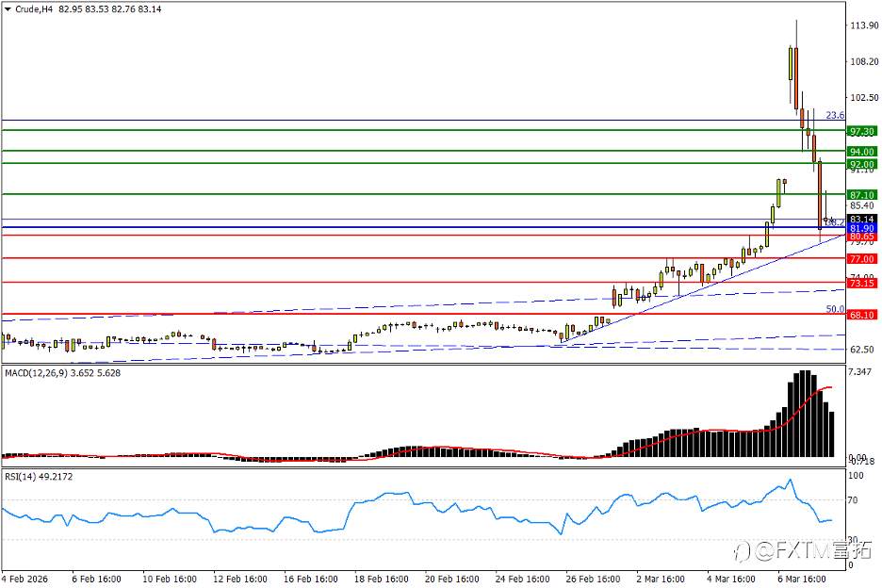Screen dimensions: 882x588
Task: Click the 6 Mar 16:00 time label
Action: [802, 579]
